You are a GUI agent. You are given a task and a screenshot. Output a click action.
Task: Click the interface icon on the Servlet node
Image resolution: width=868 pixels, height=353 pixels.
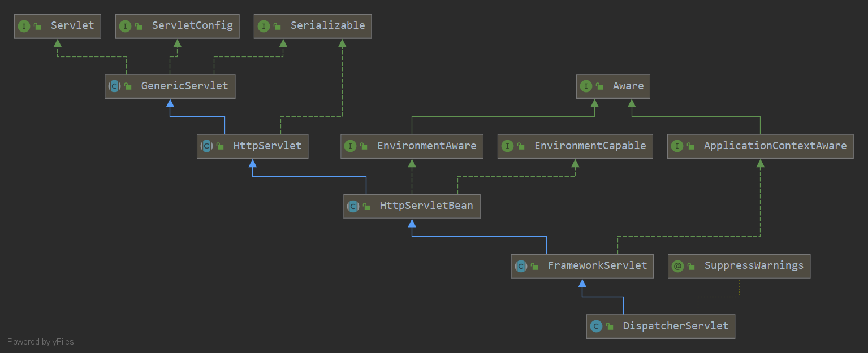pyautogui.click(x=24, y=26)
